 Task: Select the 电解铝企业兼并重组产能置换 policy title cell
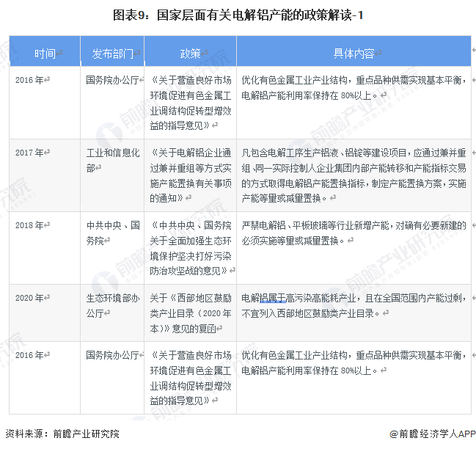click(x=190, y=175)
